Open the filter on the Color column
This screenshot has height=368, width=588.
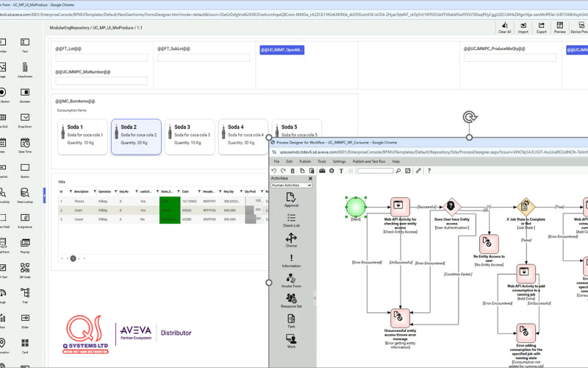click(x=199, y=191)
